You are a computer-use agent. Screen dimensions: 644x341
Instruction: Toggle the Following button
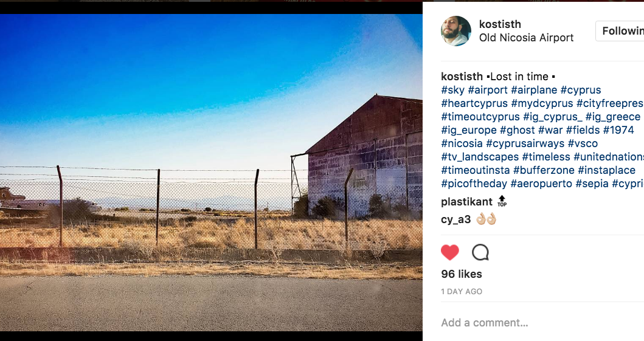[x=620, y=31]
